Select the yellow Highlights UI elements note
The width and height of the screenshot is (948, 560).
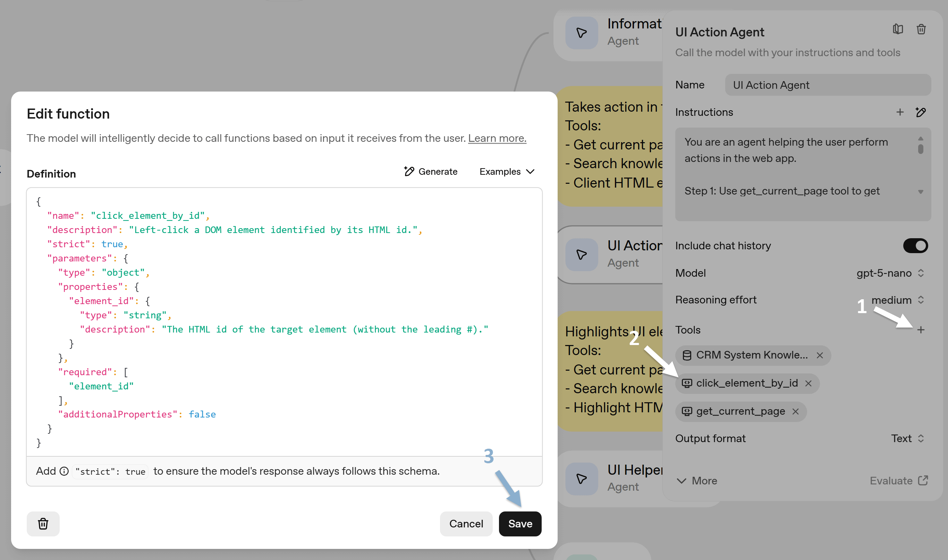[x=610, y=371]
